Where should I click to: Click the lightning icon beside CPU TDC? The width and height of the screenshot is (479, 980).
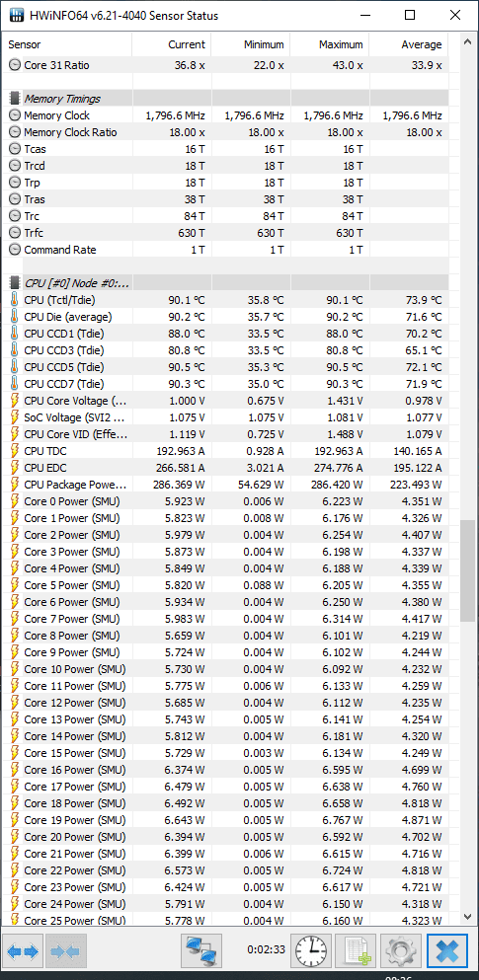click(x=15, y=451)
